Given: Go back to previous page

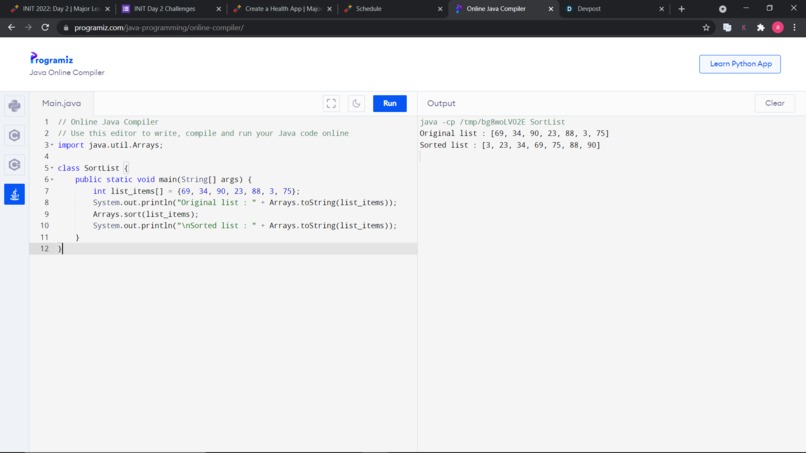Looking at the screenshot, I should pyautogui.click(x=11, y=28).
